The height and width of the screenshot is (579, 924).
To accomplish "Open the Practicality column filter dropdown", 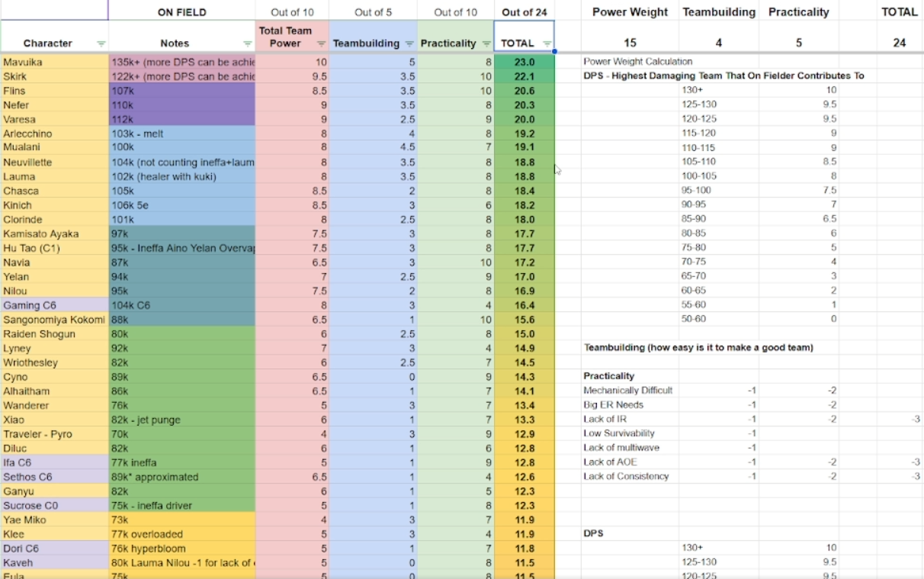I will 486,43.
